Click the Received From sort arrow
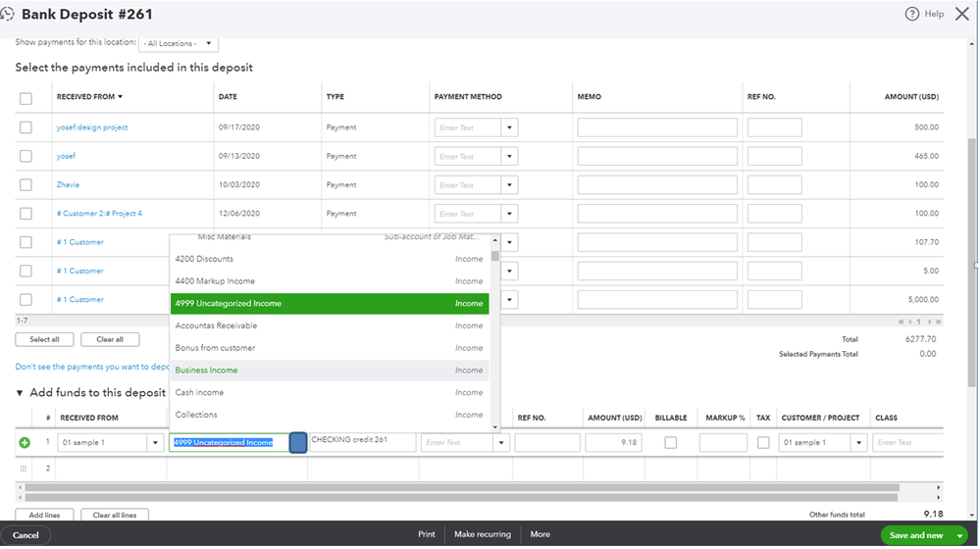Screen dimensions: 980x549 [x=120, y=97]
